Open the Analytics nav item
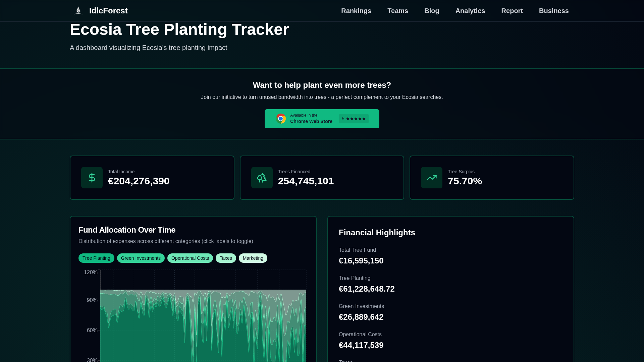The image size is (644, 362). tap(470, 11)
